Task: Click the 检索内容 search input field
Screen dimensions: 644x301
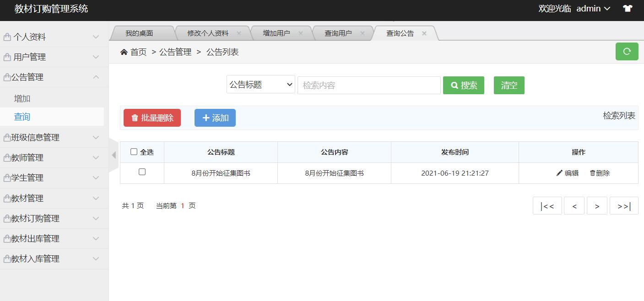Action: click(369, 85)
